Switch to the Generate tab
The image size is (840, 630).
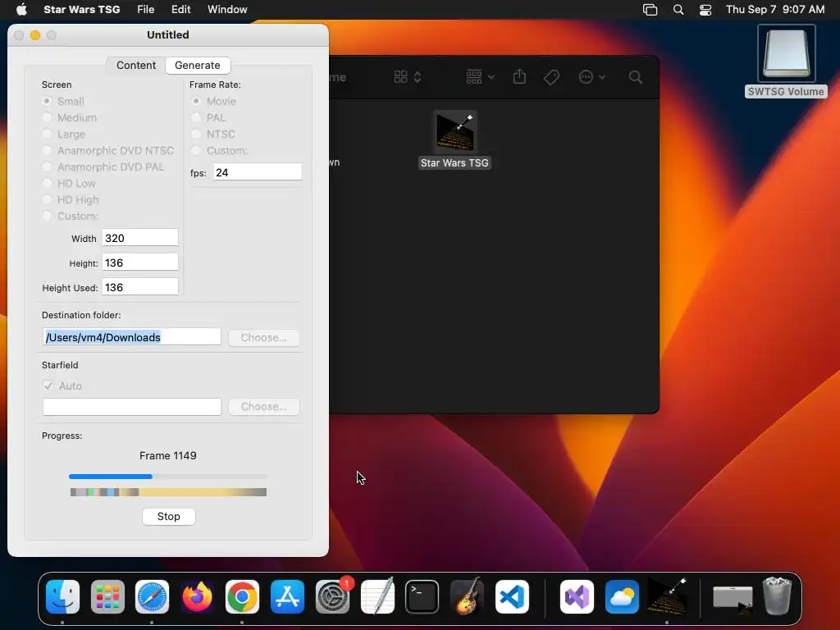point(198,66)
